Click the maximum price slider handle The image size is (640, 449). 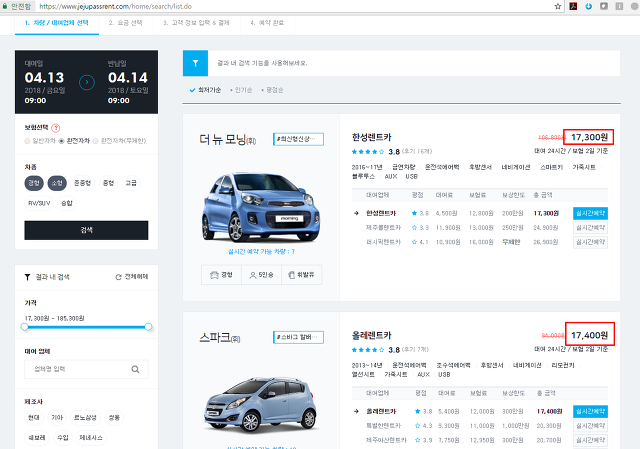point(148,327)
